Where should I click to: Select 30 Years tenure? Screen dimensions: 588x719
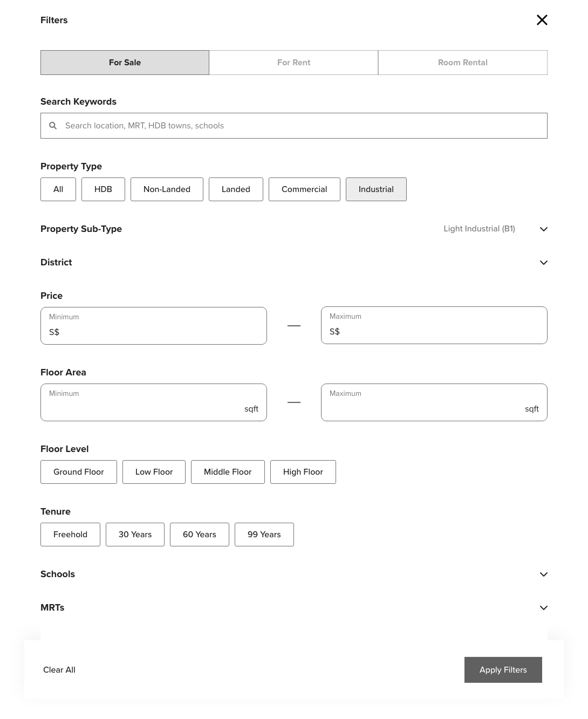point(135,535)
